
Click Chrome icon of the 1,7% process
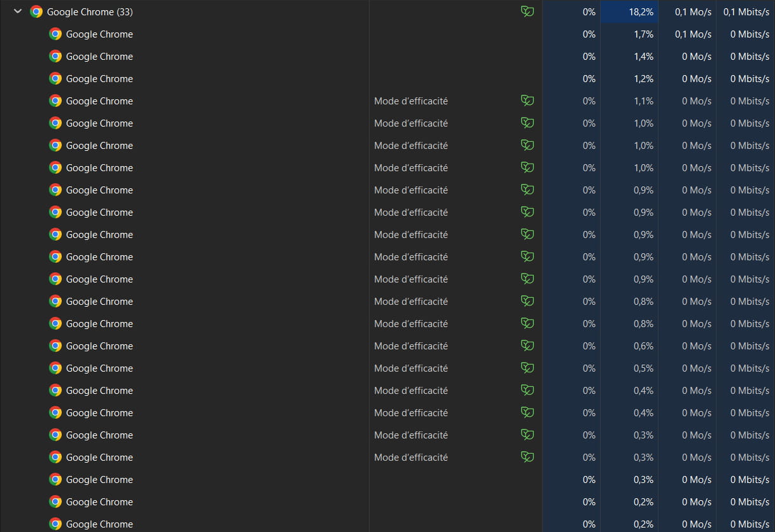(x=55, y=34)
